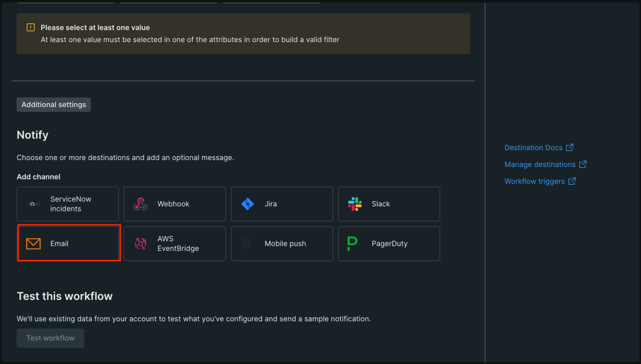Screen dimensions: 641x364
Task: Click external link icon next to Workflow triggers
Action: [x=572, y=181]
